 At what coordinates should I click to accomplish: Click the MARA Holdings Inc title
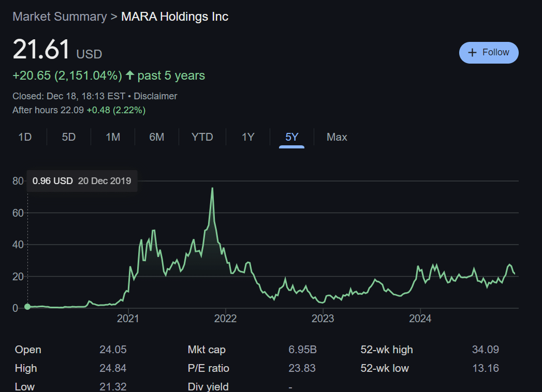click(174, 17)
